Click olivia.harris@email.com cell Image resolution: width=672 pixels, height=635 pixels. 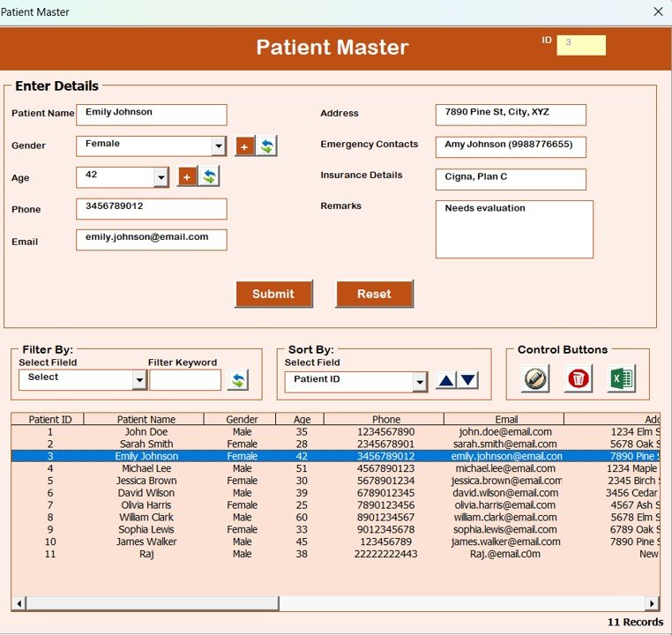pyautogui.click(x=504, y=505)
